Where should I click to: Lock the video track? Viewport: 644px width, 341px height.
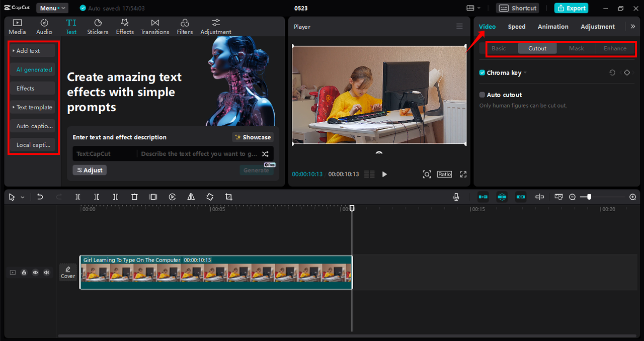24,273
